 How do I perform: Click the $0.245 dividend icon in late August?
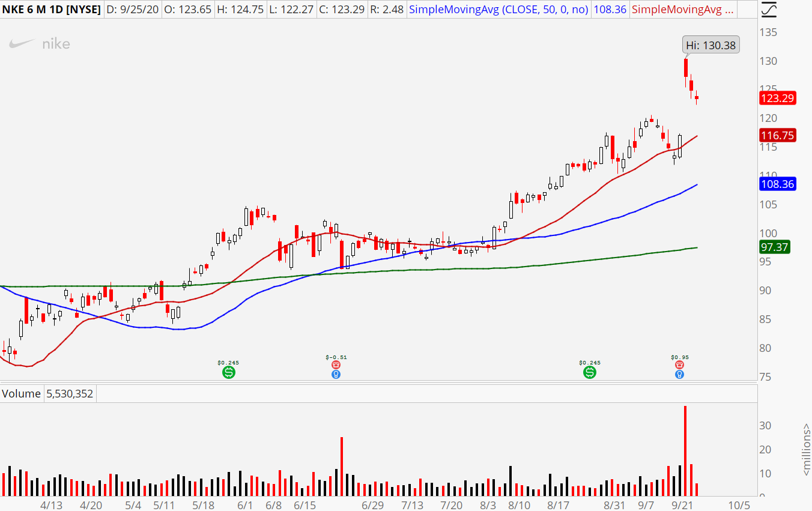click(590, 373)
